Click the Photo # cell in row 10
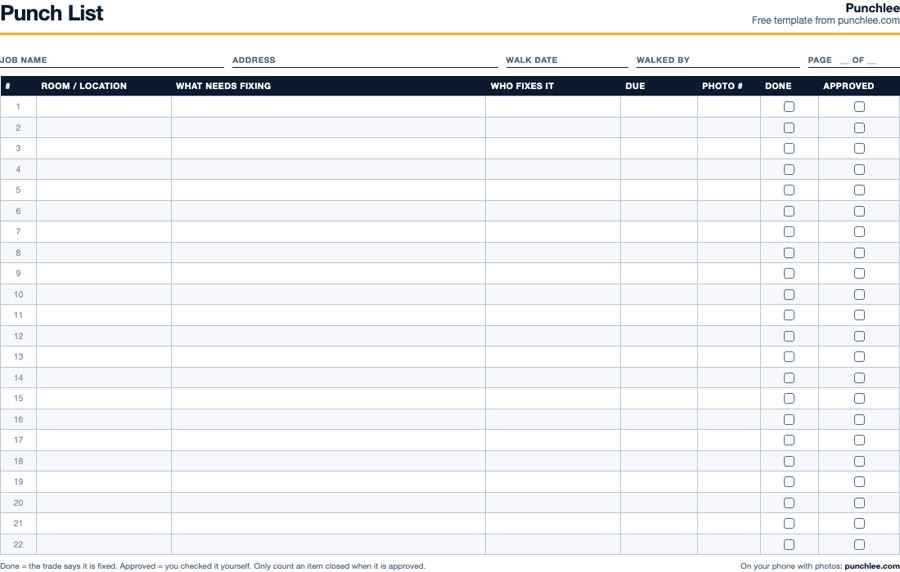 click(729, 294)
